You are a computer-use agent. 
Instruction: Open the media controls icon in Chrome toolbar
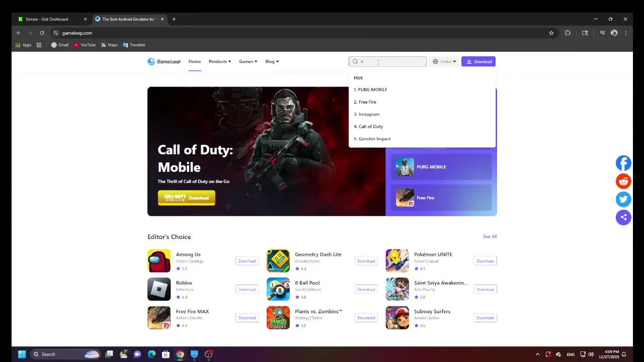click(x=602, y=33)
